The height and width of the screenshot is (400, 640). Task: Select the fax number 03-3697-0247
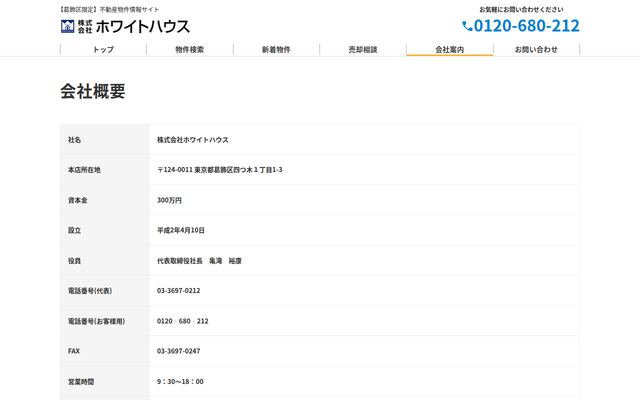tap(178, 351)
